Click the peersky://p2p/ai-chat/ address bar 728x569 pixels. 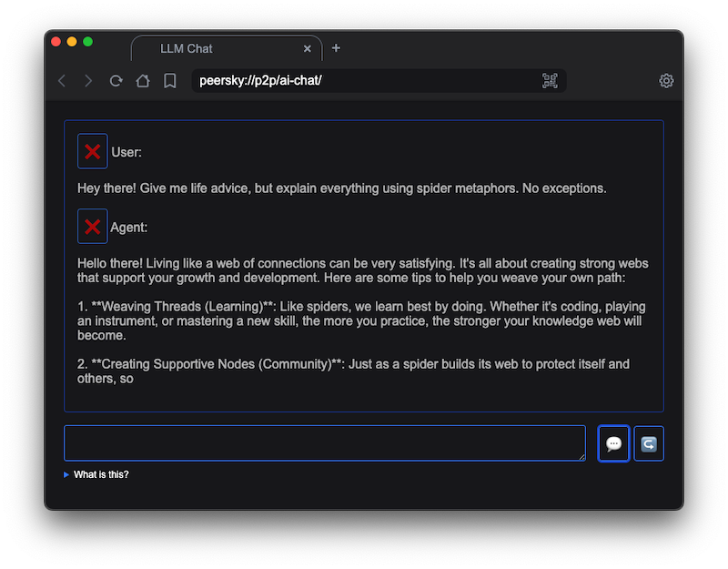click(379, 81)
